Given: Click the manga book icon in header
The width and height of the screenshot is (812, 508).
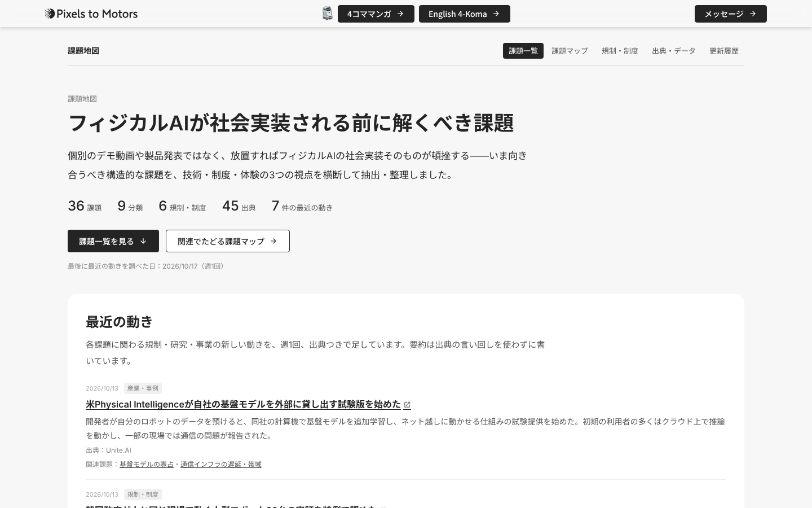Looking at the screenshot, I should point(328,14).
